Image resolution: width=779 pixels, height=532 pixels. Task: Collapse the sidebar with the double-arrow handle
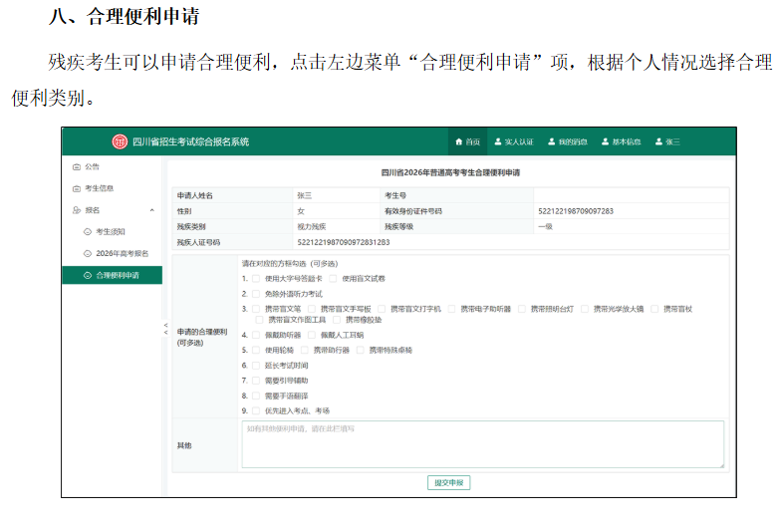[x=165, y=328]
